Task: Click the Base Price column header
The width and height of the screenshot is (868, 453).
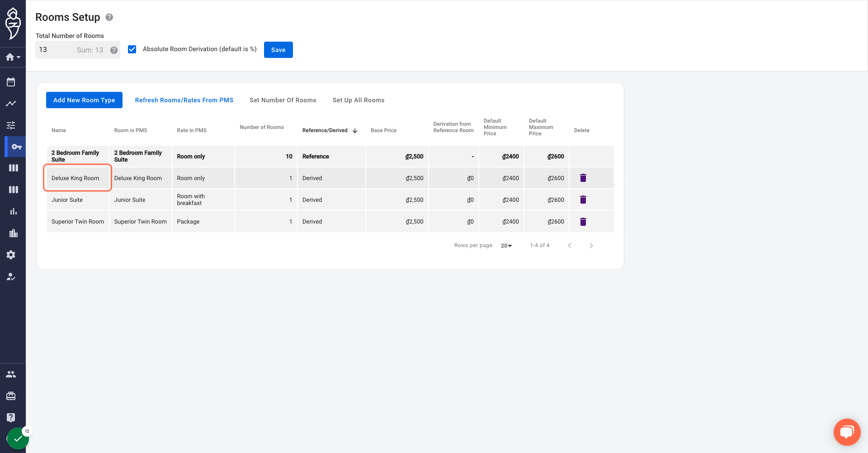Action: [383, 130]
